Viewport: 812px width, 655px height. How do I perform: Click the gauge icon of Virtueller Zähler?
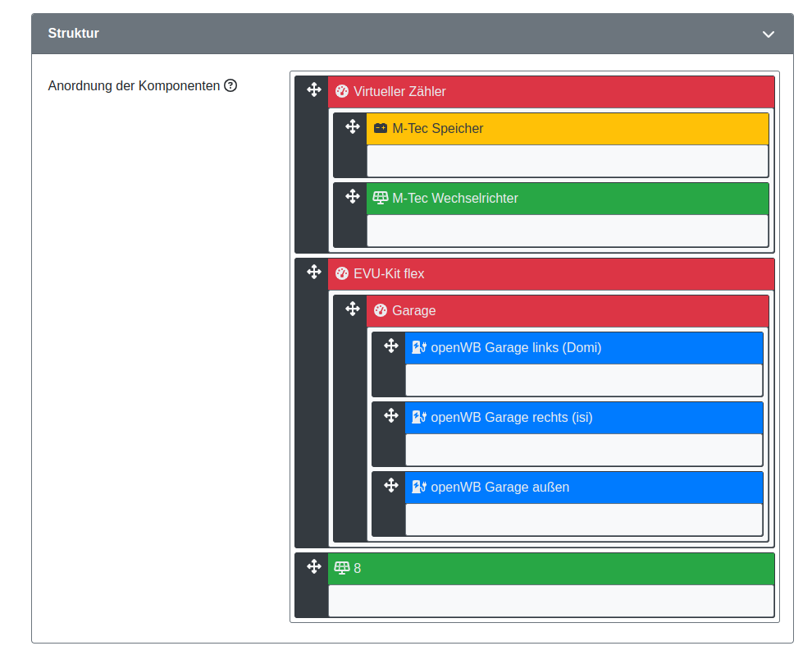pos(342,91)
